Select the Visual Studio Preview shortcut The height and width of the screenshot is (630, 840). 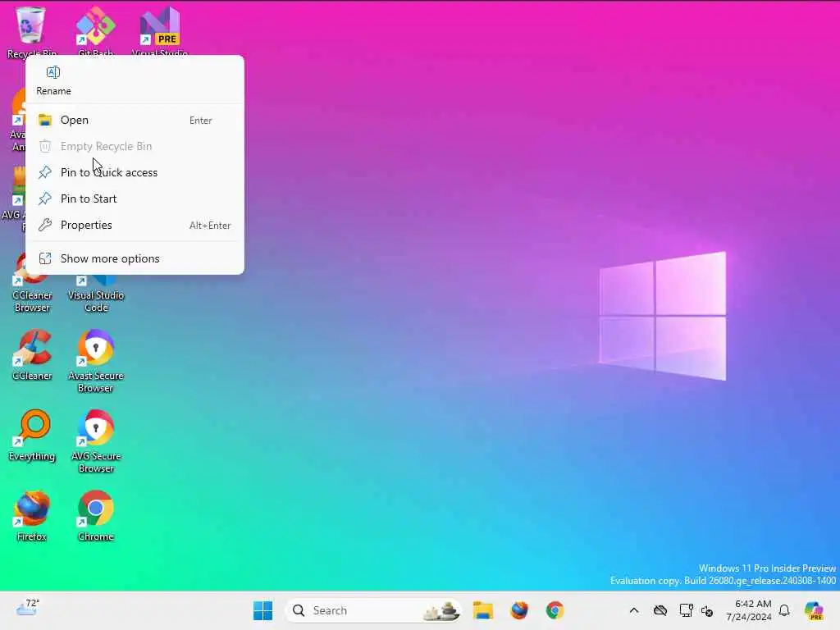pos(160,31)
